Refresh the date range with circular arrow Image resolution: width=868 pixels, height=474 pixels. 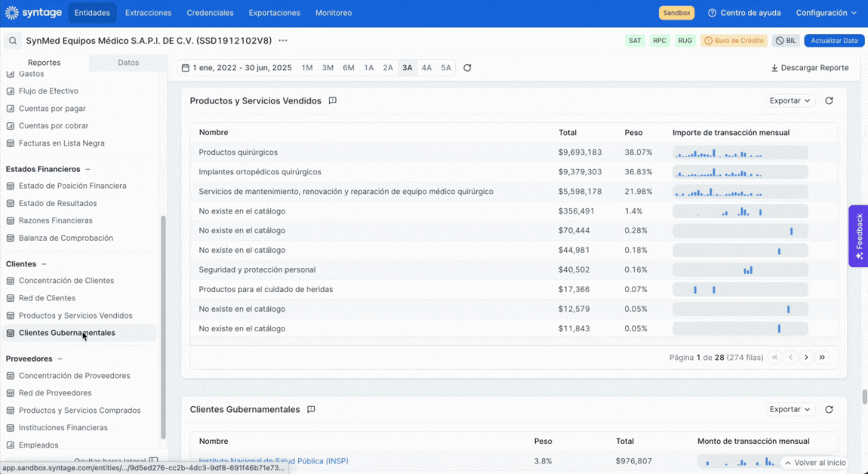point(467,68)
